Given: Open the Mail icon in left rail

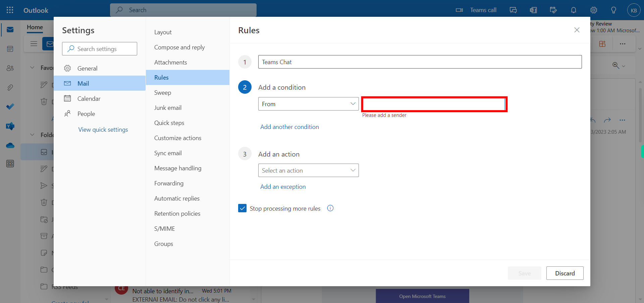Looking at the screenshot, I should coord(10,30).
